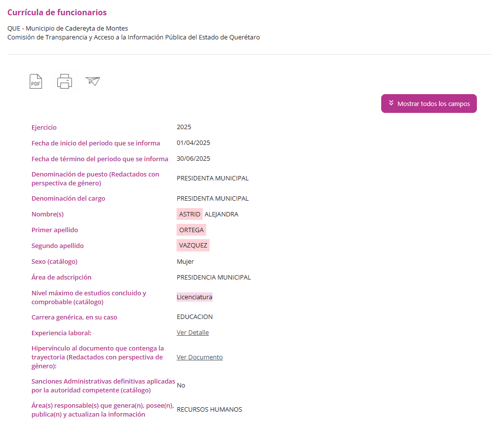Screen dimensions: 504x423
Task: Click the Ejercicio value 2025
Action: (x=184, y=127)
